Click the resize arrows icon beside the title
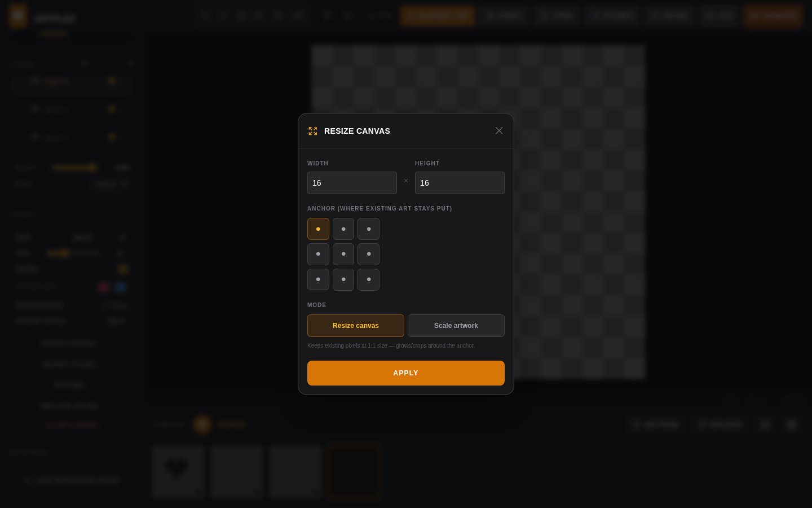The width and height of the screenshot is (812, 508). (313, 131)
